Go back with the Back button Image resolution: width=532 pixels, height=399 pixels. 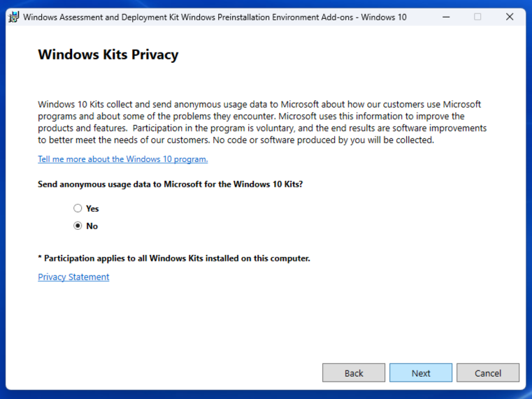point(354,372)
